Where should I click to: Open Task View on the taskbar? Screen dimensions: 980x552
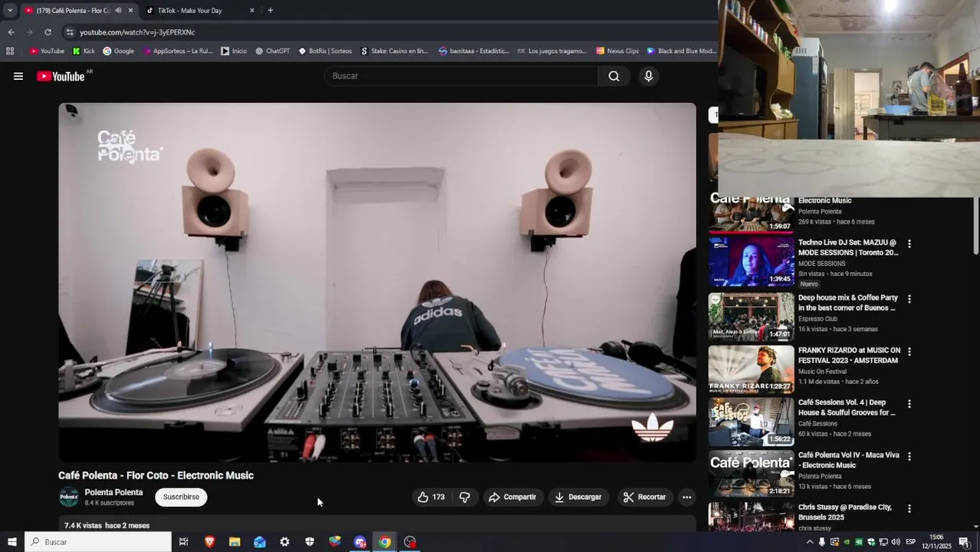point(183,542)
